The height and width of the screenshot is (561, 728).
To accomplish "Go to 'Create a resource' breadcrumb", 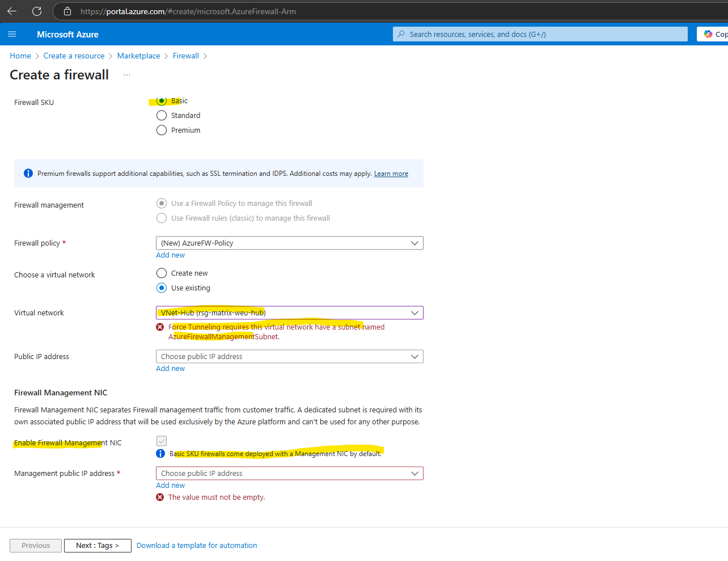I will [x=74, y=56].
